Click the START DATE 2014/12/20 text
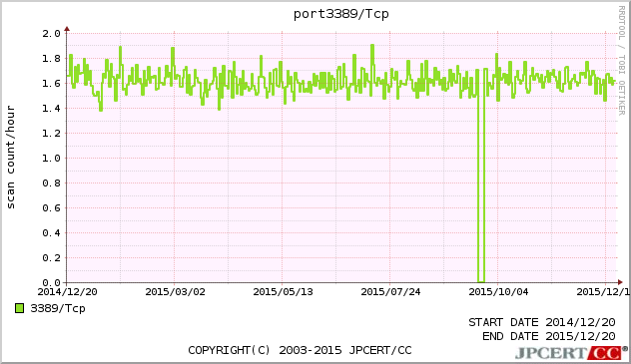Screen dimensions: 631x364 tap(542, 322)
